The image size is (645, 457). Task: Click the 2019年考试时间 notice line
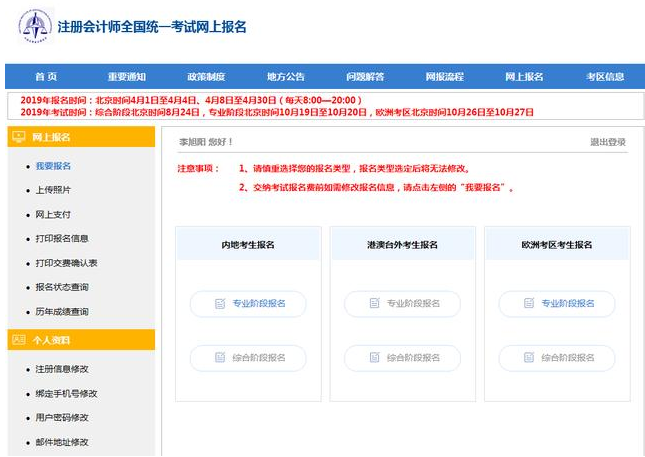[277, 112]
